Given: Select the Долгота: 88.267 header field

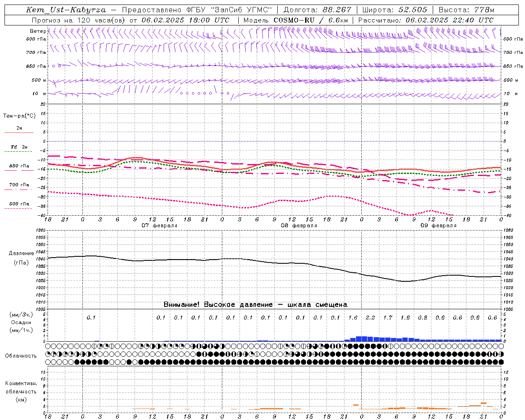Looking at the screenshot, I should coord(317,10).
